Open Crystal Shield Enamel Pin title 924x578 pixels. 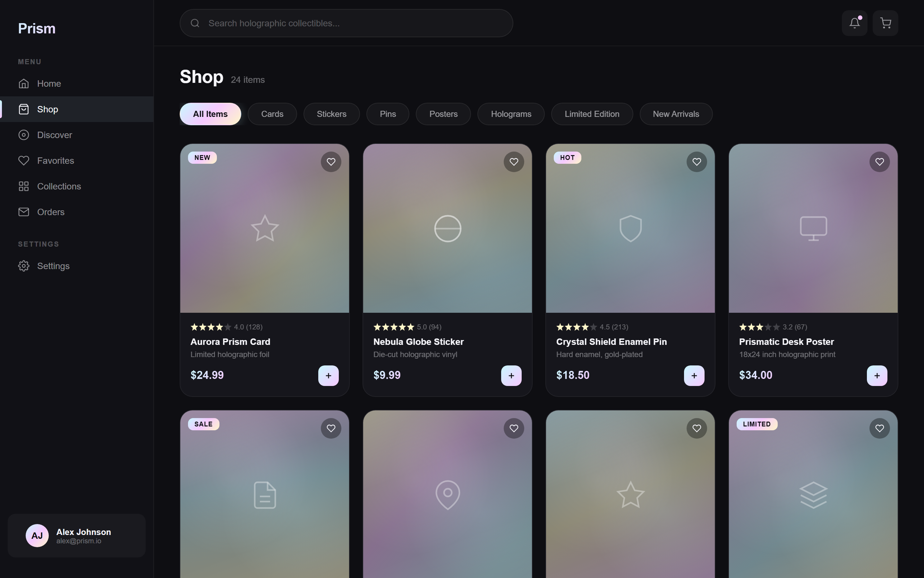point(611,342)
